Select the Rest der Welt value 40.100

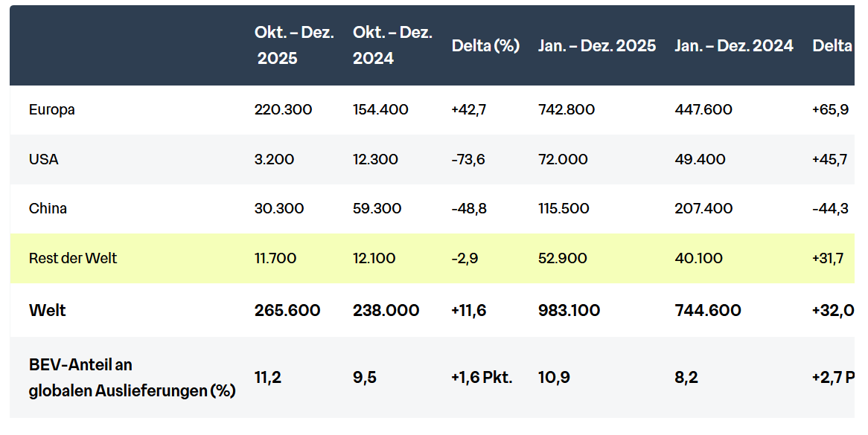697,259
